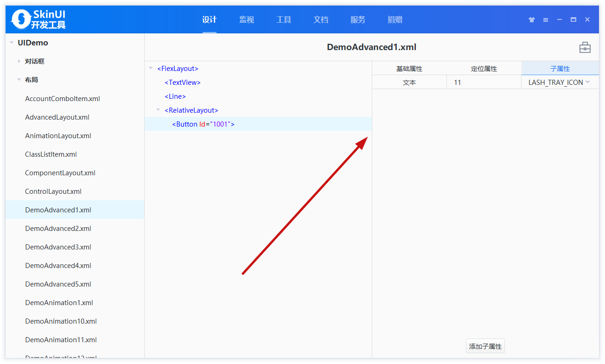Screen dimensions: 605x364
Task: Open the 文档 tab
Action: point(321,19)
